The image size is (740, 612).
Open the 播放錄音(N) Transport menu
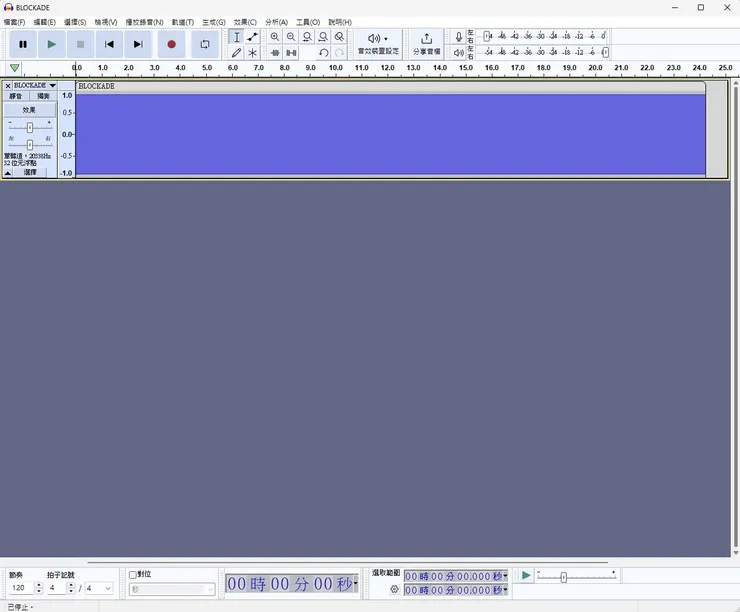coord(144,22)
